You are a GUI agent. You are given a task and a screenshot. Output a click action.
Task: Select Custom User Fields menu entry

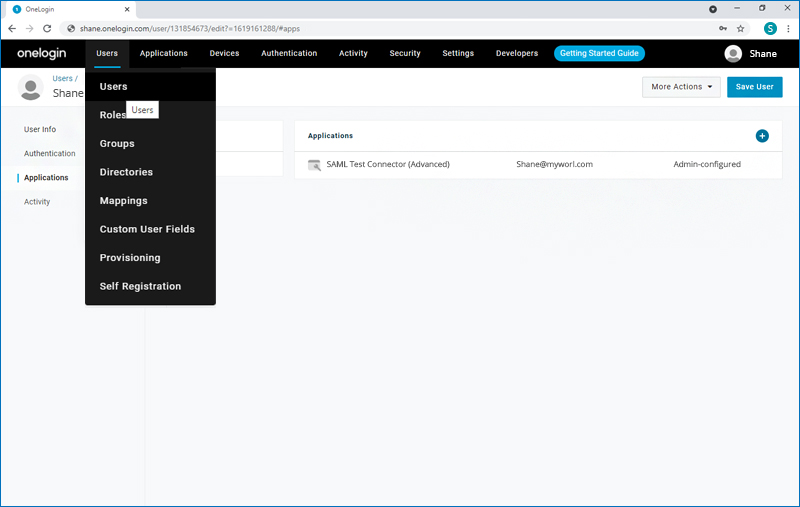(147, 229)
